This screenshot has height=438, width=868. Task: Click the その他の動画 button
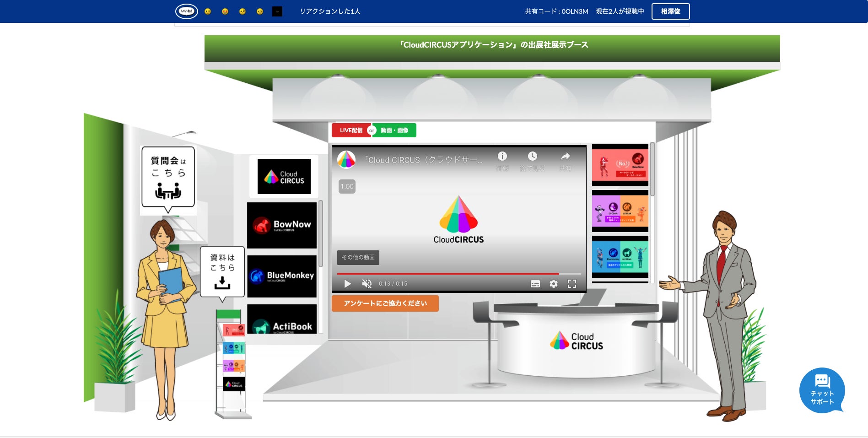point(358,257)
